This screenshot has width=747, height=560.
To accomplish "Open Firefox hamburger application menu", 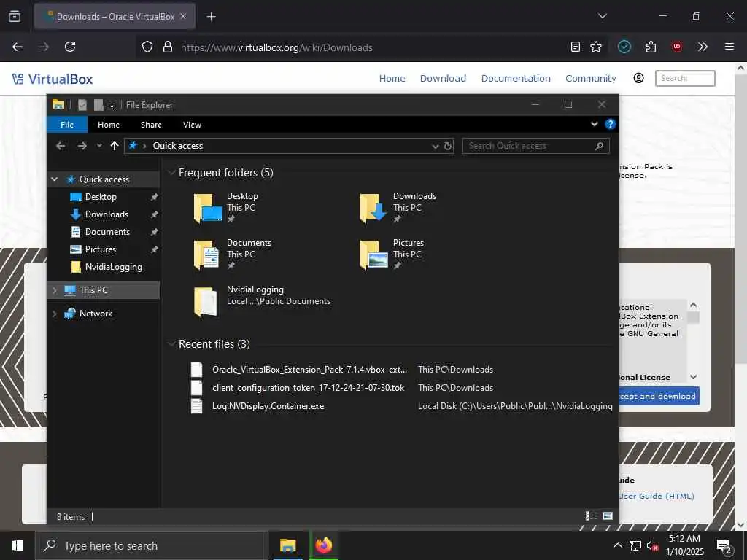I will click(729, 47).
